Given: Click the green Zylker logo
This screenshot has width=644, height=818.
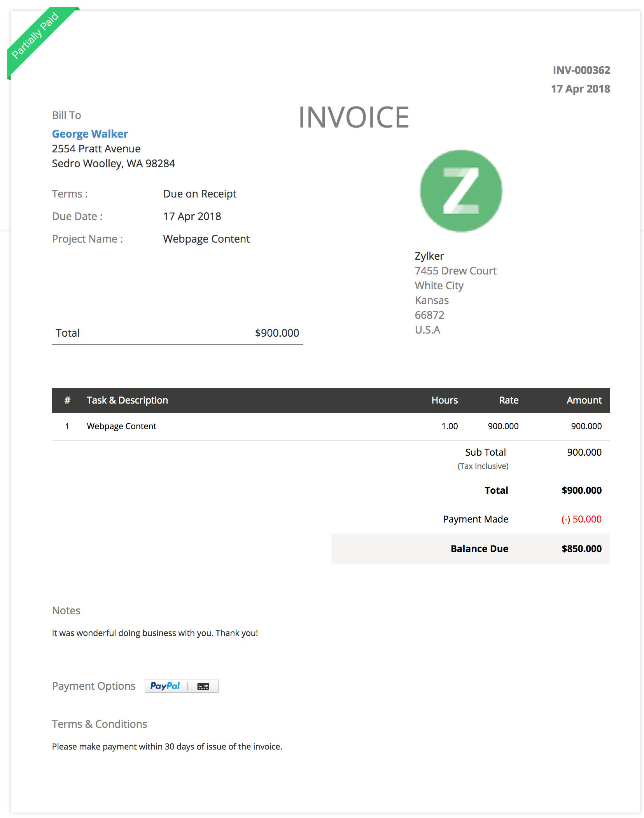Looking at the screenshot, I should [x=460, y=191].
